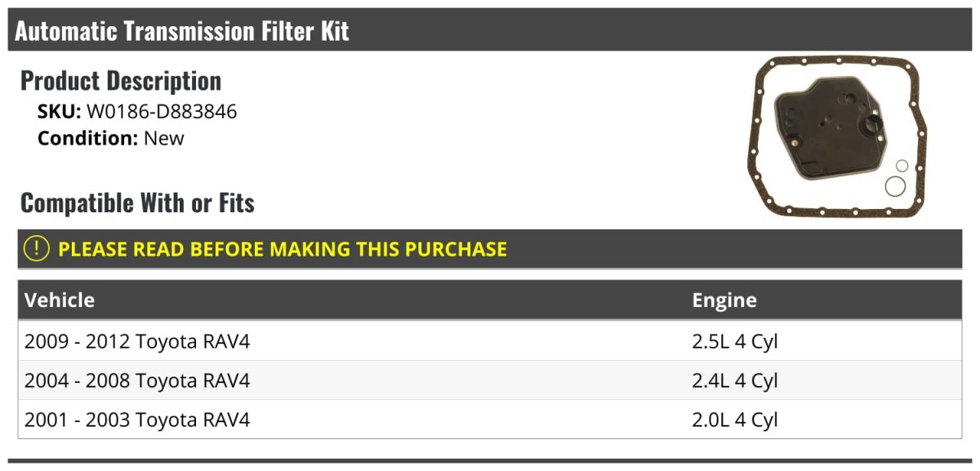Screen dimensions: 980x471
Task: Open the transmission filter kit product image
Action: (x=838, y=137)
